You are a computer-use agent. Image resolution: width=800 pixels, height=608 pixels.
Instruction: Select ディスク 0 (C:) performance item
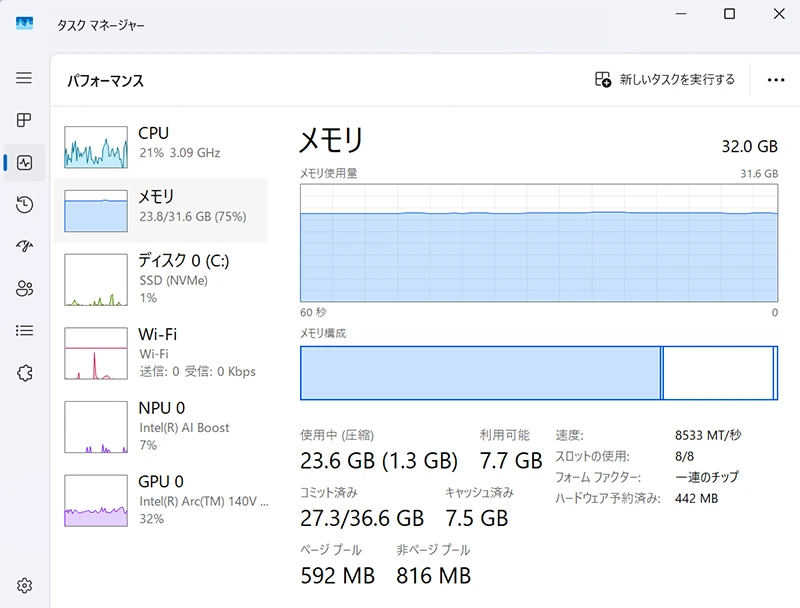pos(160,279)
